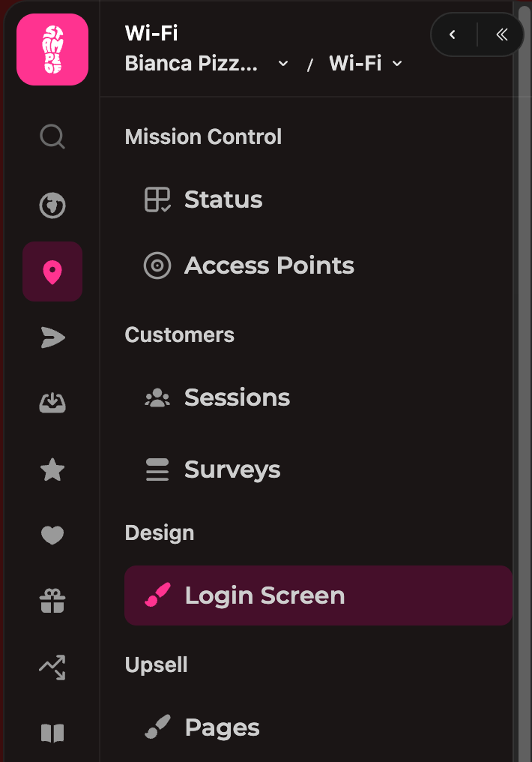The width and height of the screenshot is (532, 762).
Task: Open the paper plane send icon
Action: (x=52, y=338)
